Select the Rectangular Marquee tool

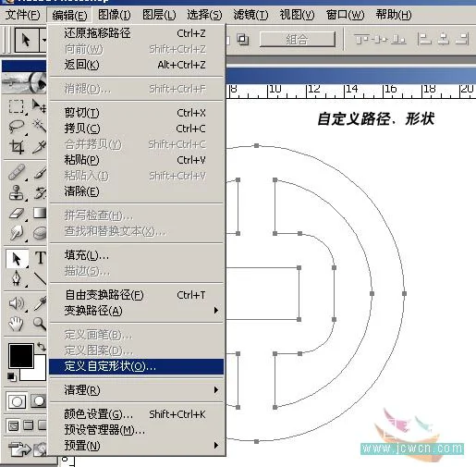click(x=16, y=106)
